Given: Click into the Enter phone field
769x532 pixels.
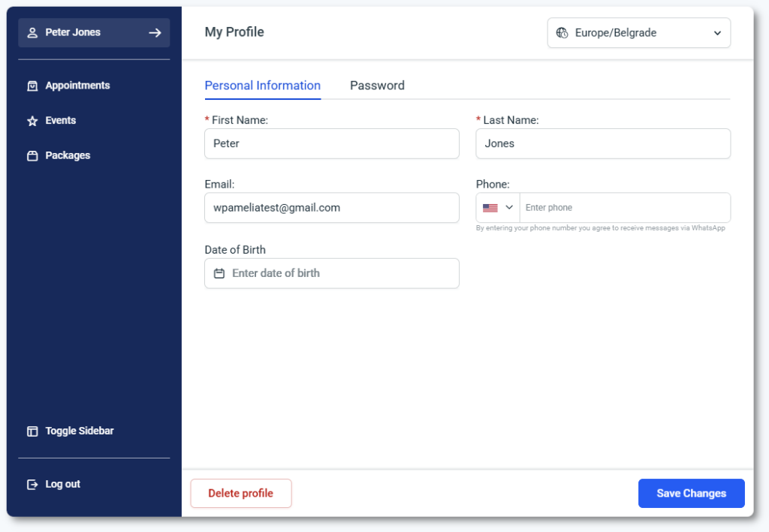Looking at the screenshot, I should (x=623, y=208).
